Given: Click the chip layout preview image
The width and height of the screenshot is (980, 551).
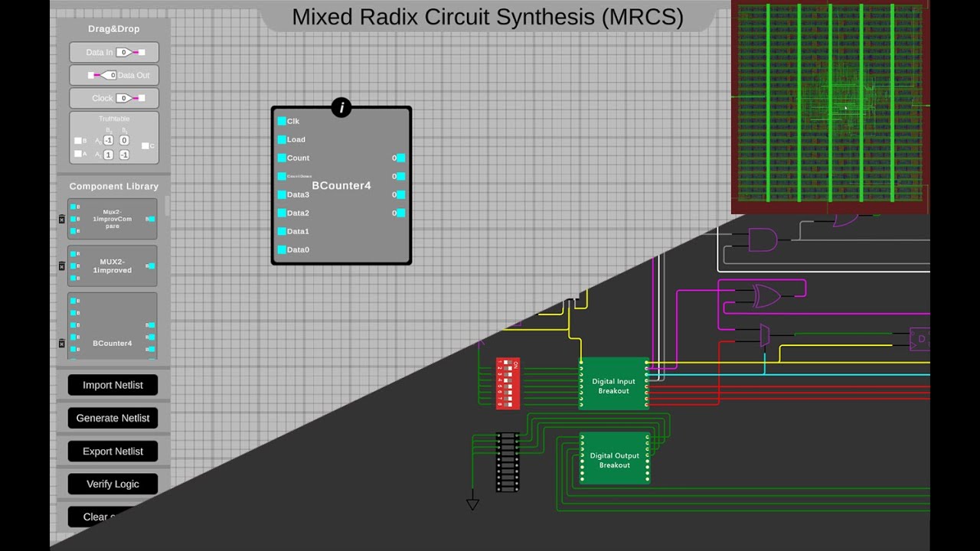Looking at the screenshot, I should point(830,107).
